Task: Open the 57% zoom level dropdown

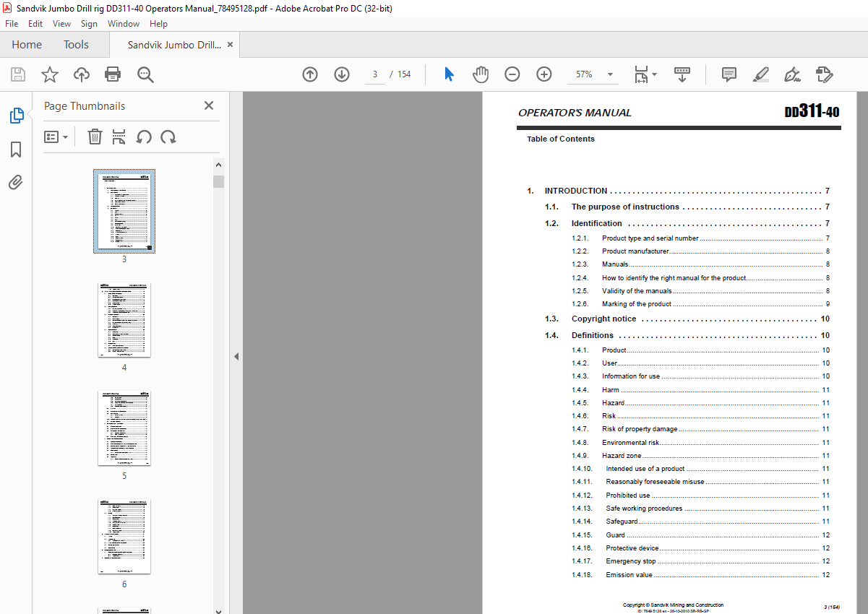Action: point(610,74)
